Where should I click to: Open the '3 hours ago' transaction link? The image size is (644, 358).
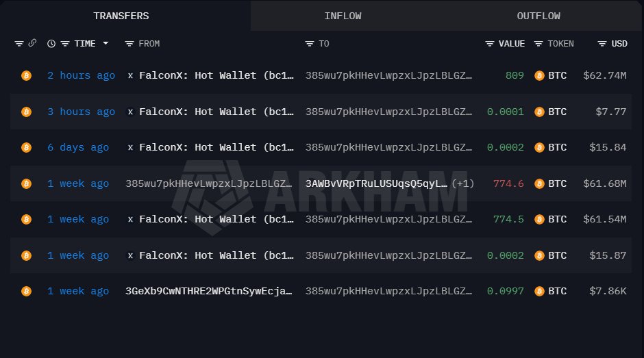click(82, 112)
